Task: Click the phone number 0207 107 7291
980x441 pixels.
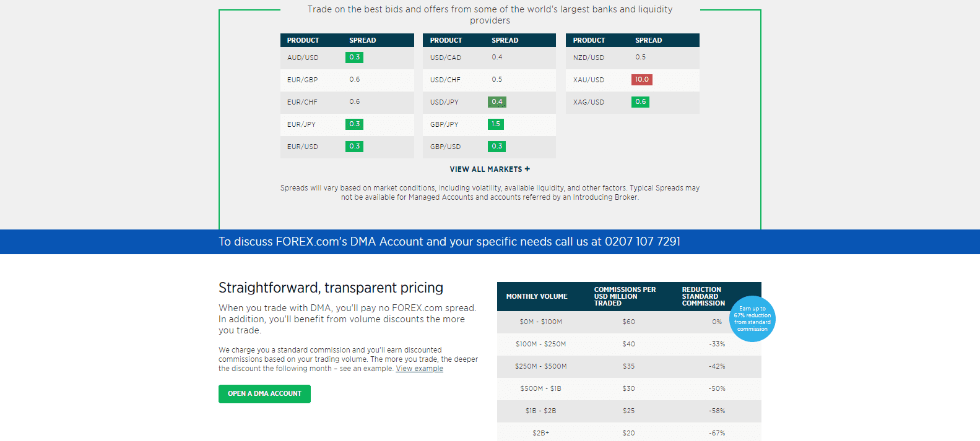Action: click(643, 242)
